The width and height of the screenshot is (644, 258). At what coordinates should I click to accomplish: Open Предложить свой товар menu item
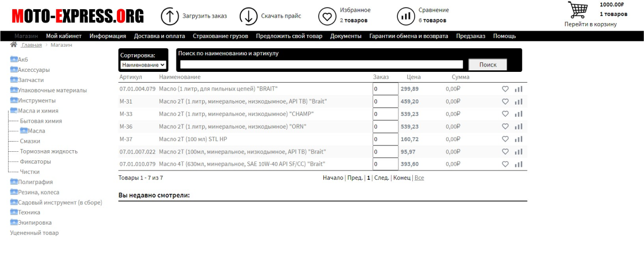click(289, 36)
